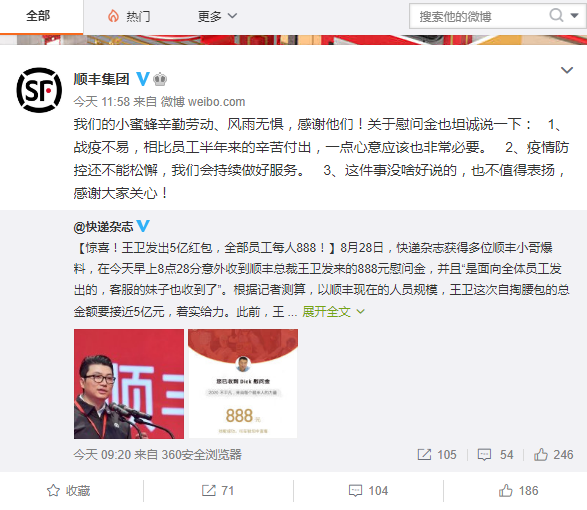Like the SF Group post showing 186

click(518, 491)
